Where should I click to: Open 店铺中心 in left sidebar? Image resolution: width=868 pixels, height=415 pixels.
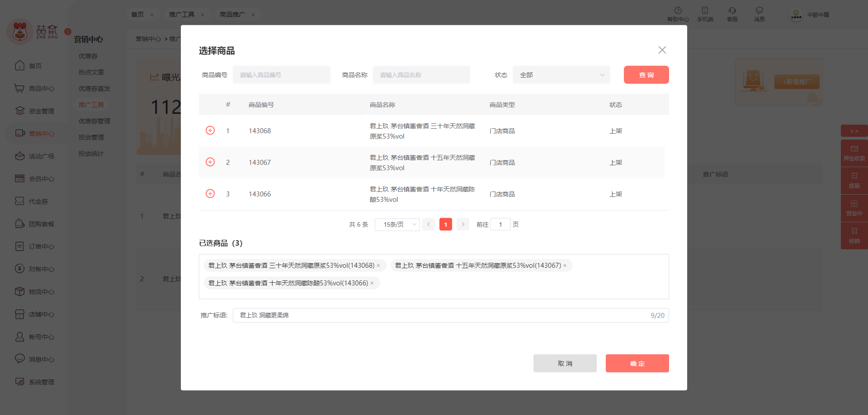(34, 314)
